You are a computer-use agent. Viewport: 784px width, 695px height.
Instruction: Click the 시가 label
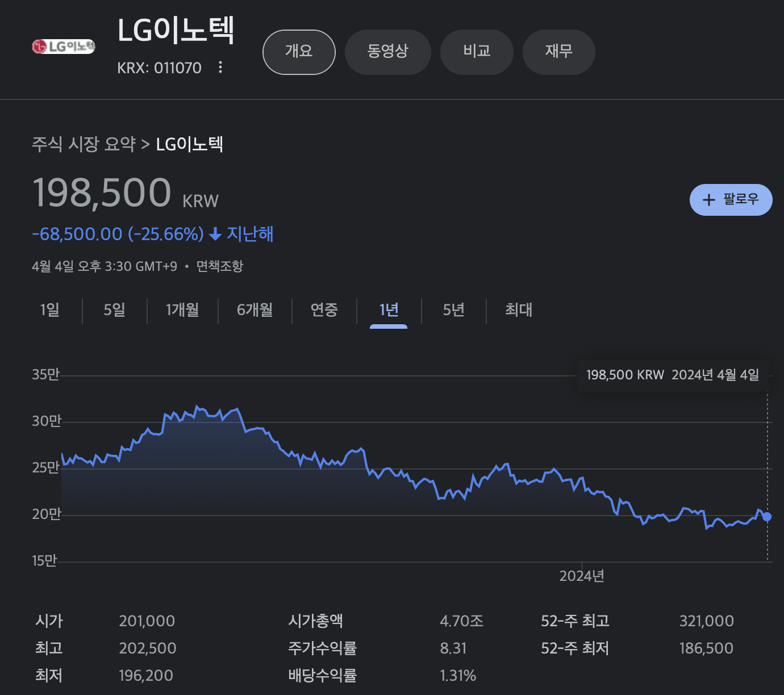coord(49,621)
